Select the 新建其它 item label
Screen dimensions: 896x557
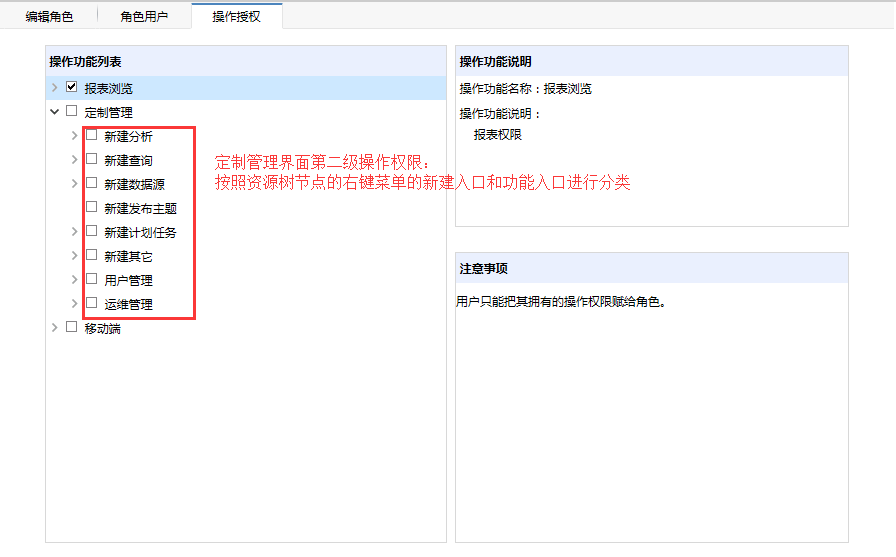(129, 257)
